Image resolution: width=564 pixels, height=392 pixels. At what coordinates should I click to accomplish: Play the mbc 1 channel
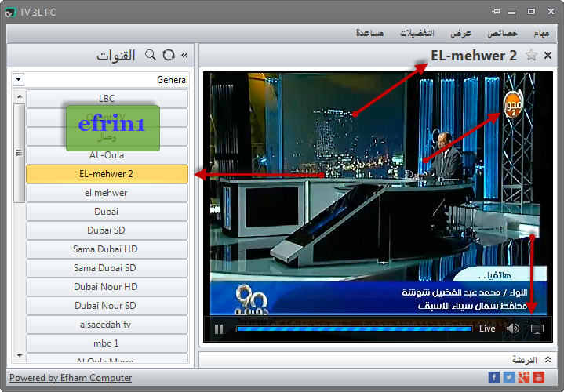click(107, 343)
